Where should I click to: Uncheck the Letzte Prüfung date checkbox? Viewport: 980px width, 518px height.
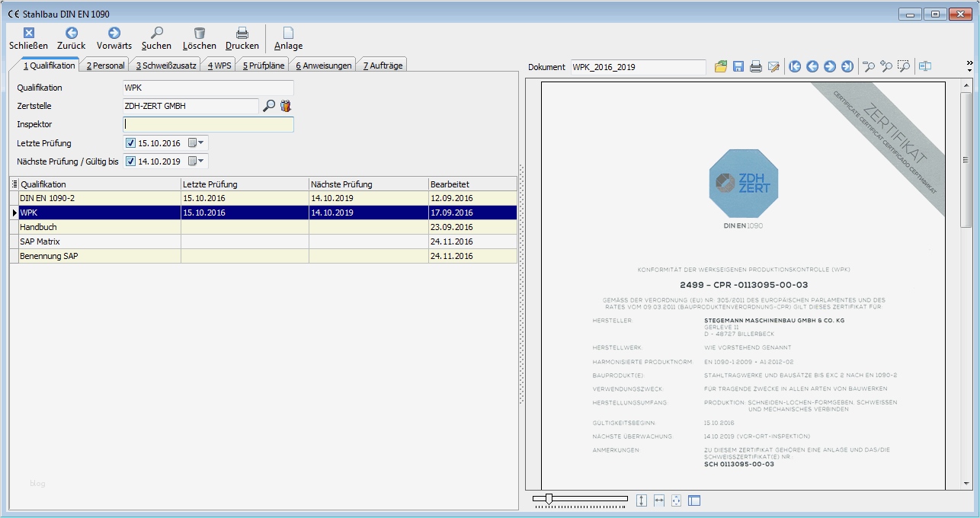point(130,142)
